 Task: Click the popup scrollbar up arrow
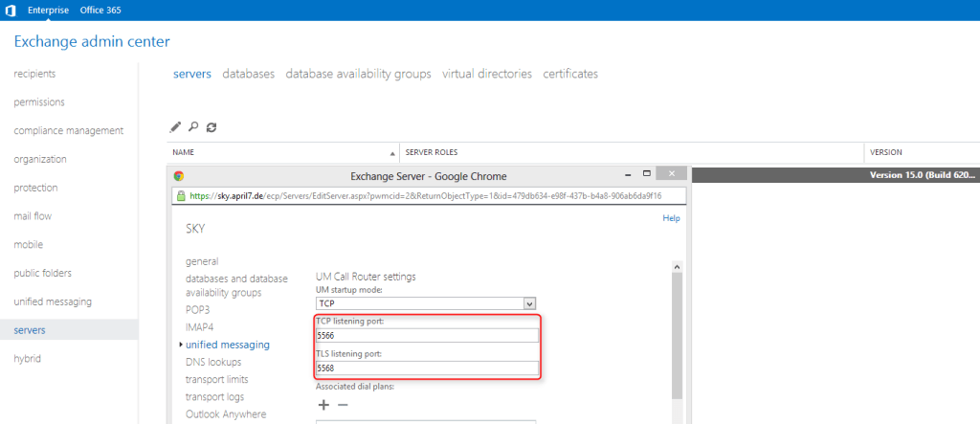click(677, 266)
